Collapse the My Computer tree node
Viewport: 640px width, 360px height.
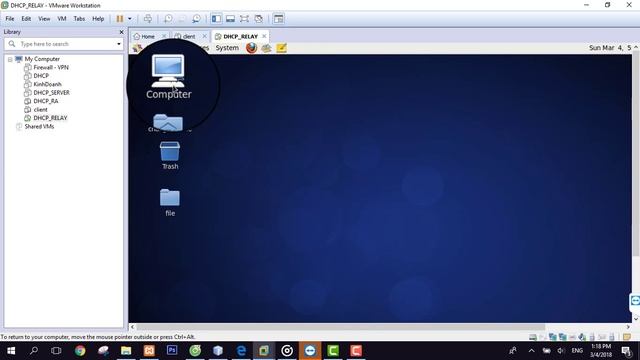tap(10, 60)
